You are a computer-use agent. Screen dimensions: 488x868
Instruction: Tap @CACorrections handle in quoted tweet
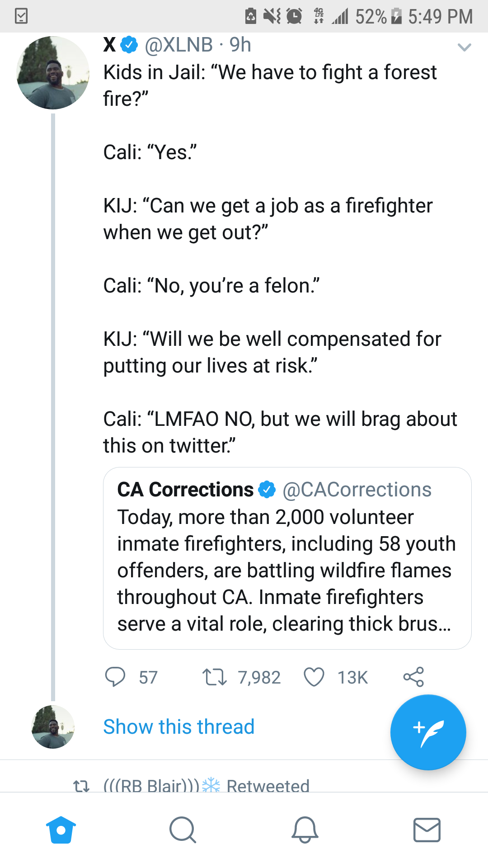(357, 490)
